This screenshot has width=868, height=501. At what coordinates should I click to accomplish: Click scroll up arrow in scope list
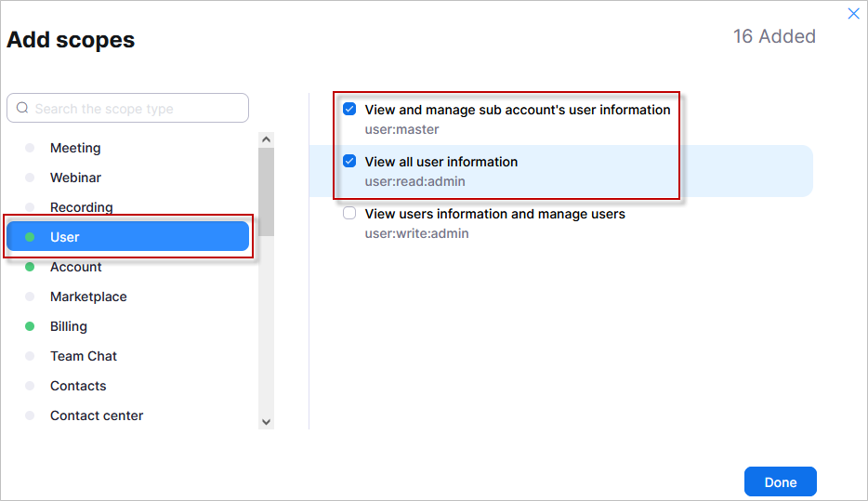(267, 139)
